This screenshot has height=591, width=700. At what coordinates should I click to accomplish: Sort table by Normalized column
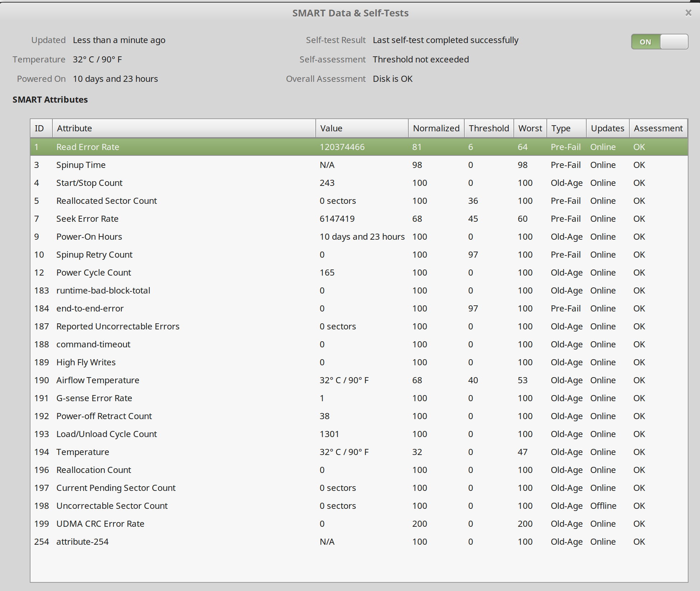coord(436,128)
